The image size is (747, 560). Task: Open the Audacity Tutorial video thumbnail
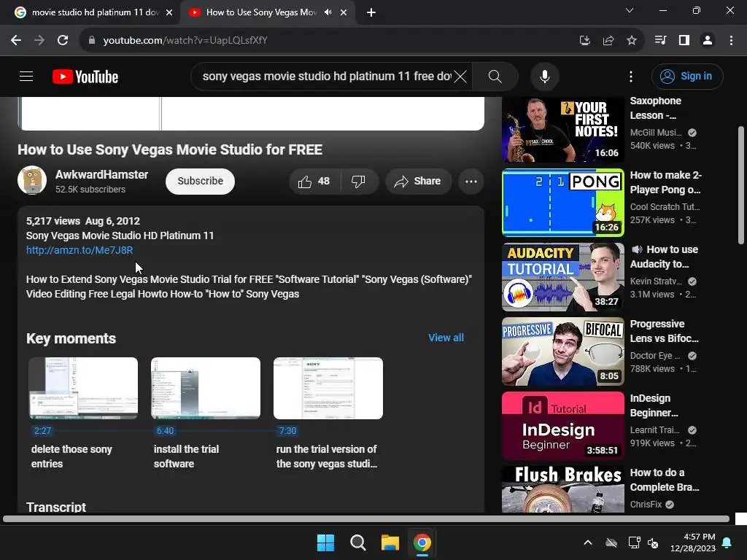click(563, 277)
